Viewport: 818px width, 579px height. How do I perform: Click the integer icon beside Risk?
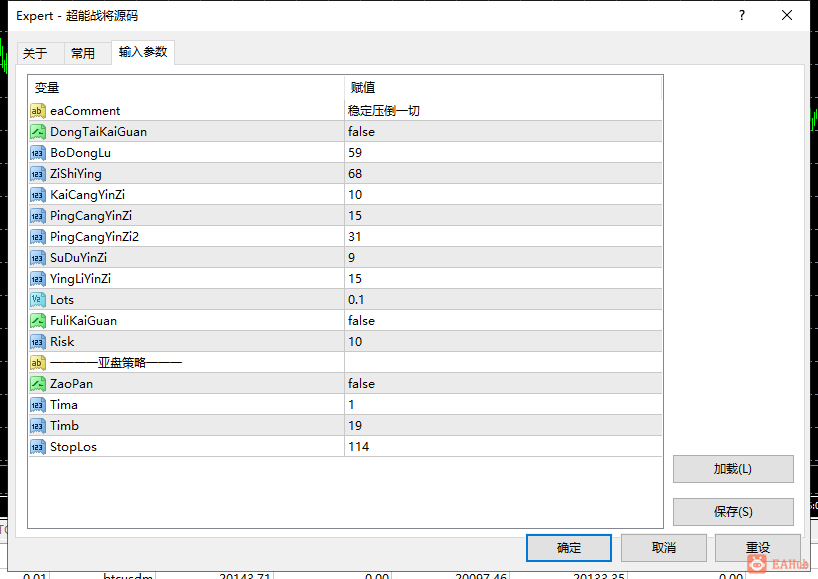coord(38,342)
